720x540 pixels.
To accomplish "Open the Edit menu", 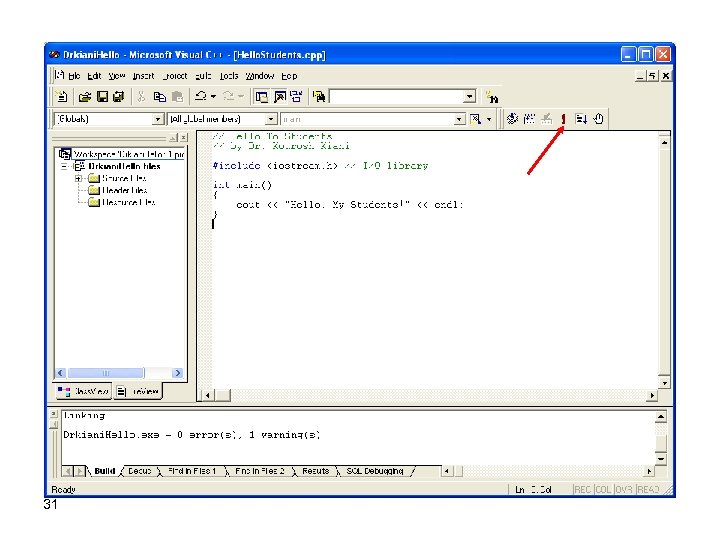I will pos(94,76).
